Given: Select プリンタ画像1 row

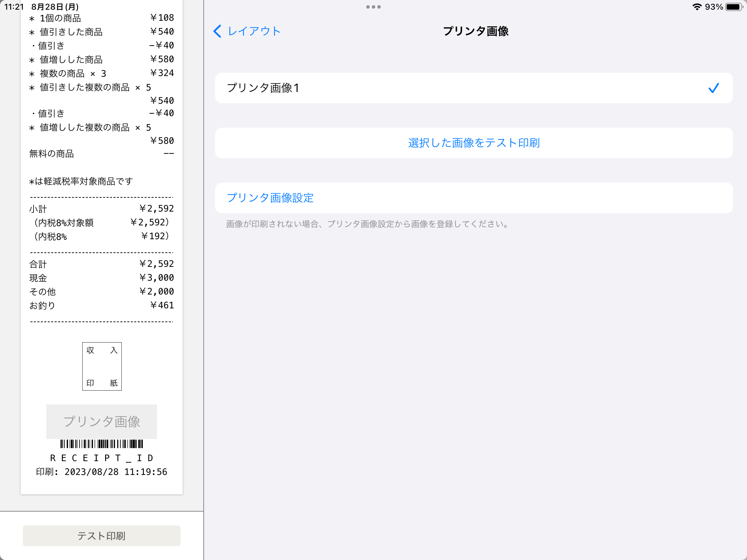Looking at the screenshot, I should [474, 88].
